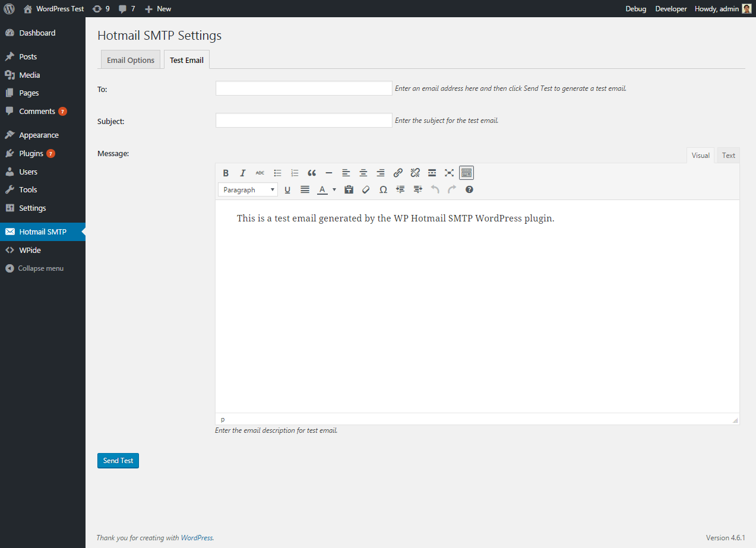The width and height of the screenshot is (756, 548).
Task: Apply the text color
Action: [x=322, y=189]
